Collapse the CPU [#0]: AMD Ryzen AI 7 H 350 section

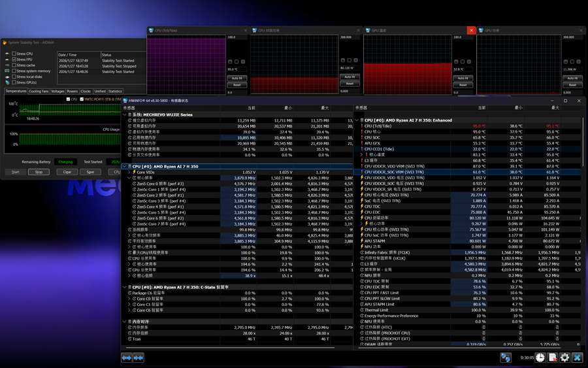tap(125, 167)
